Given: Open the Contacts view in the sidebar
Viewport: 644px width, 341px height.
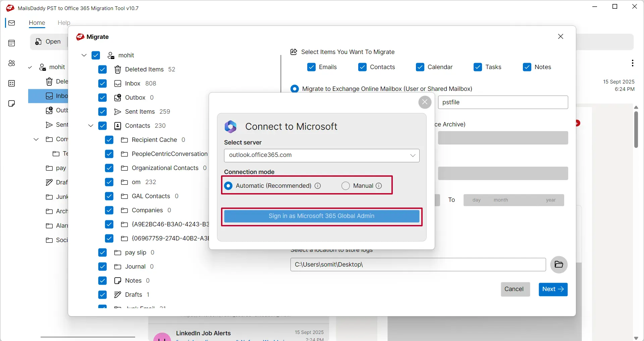Looking at the screenshot, I should coord(12,63).
